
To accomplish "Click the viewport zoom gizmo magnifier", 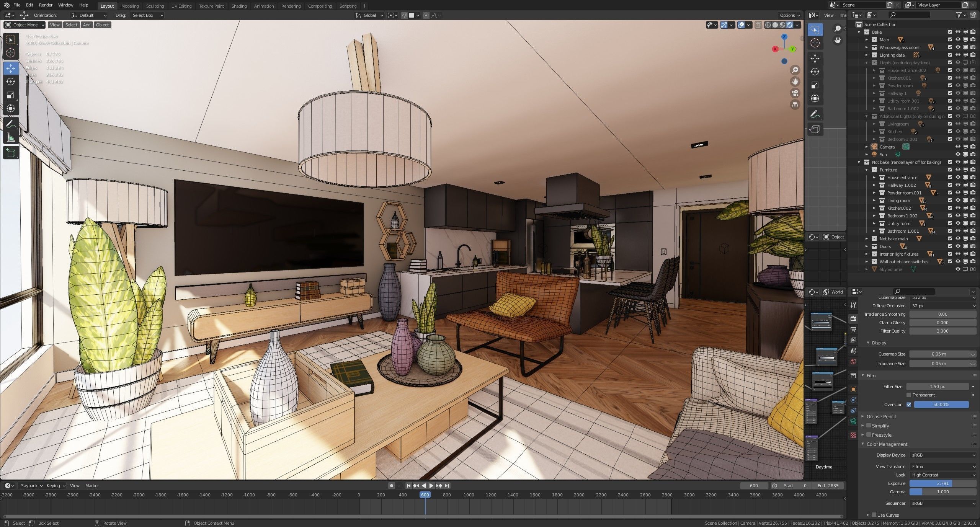I will click(x=795, y=70).
